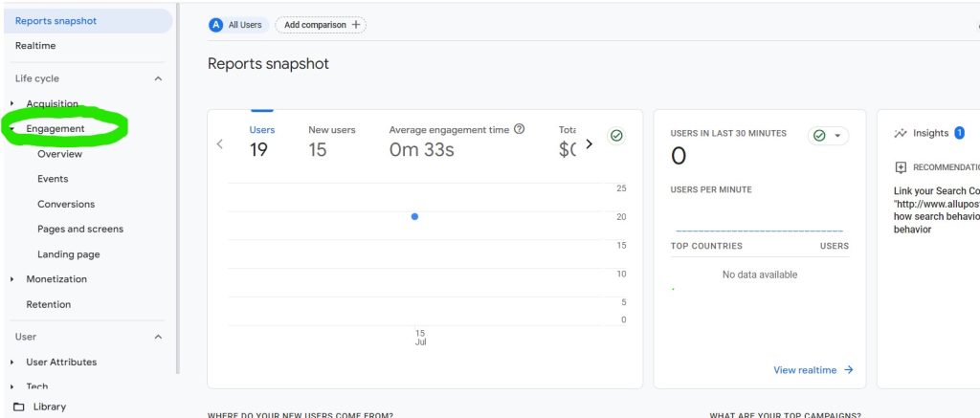Click the View realtime link

tap(805, 370)
